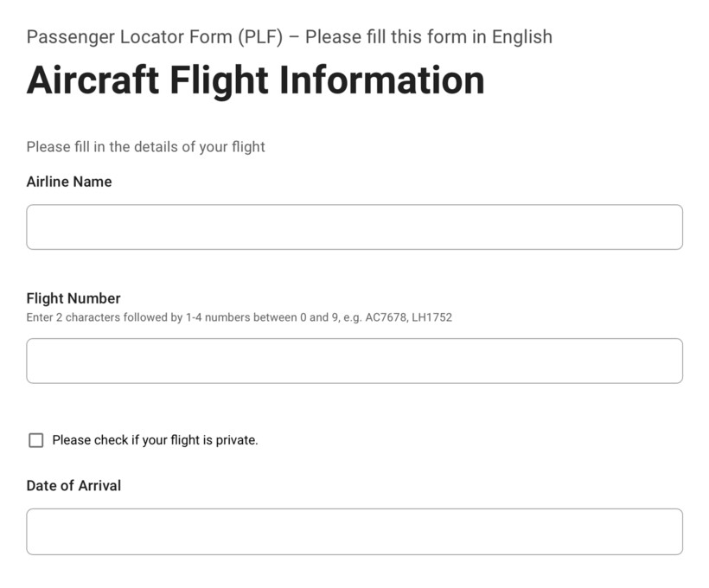Click the word "private" in the checkbox label

click(235, 440)
